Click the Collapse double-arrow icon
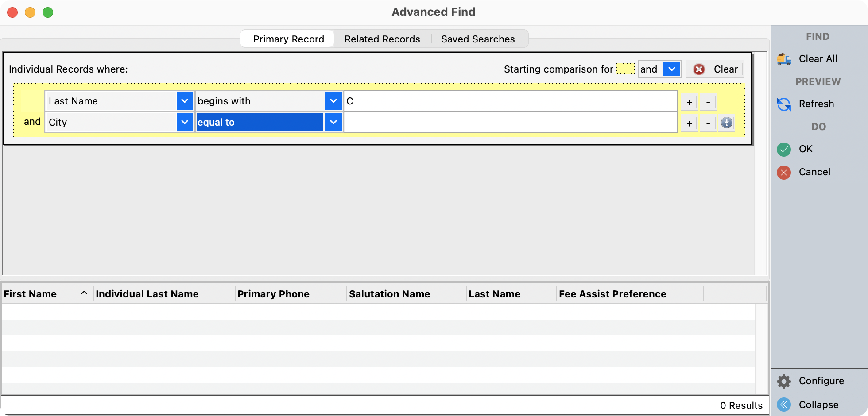Screen dimensions: 868x416 pyautogui.click(x=784, y=404)
